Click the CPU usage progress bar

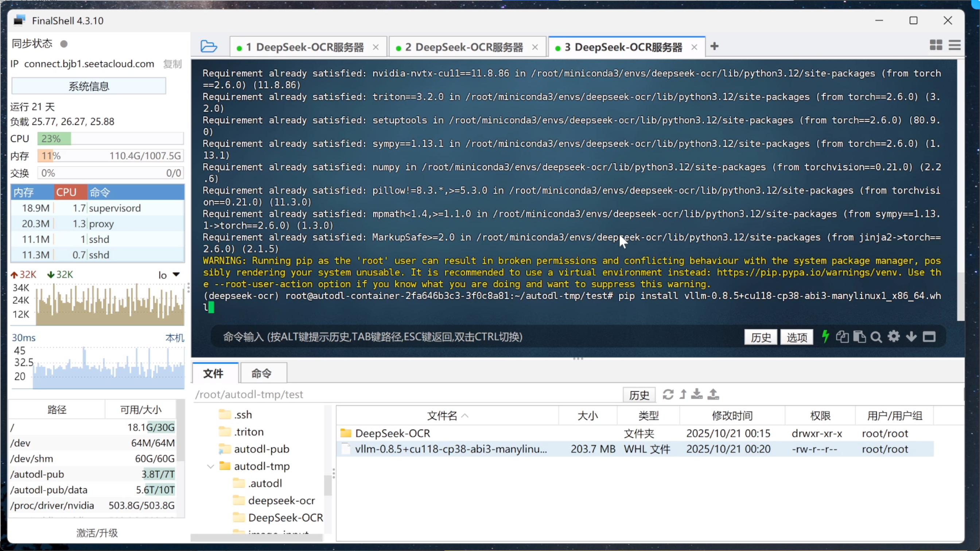click(x=110, y=138)
